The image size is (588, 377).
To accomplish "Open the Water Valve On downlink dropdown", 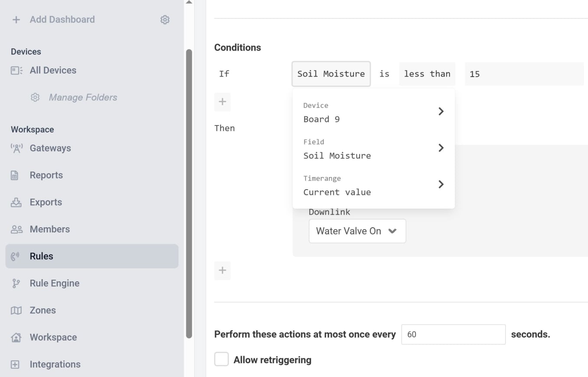I will click(x=357, y=231).
